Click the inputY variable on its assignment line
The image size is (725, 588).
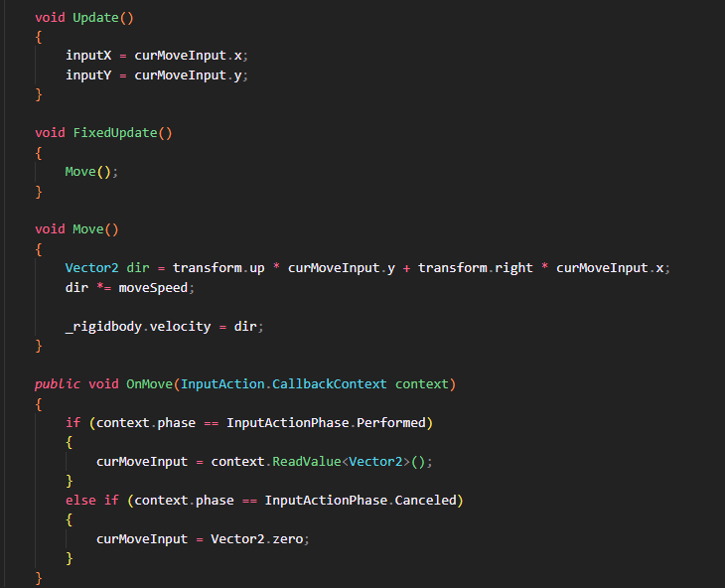(x=88, y=74)
